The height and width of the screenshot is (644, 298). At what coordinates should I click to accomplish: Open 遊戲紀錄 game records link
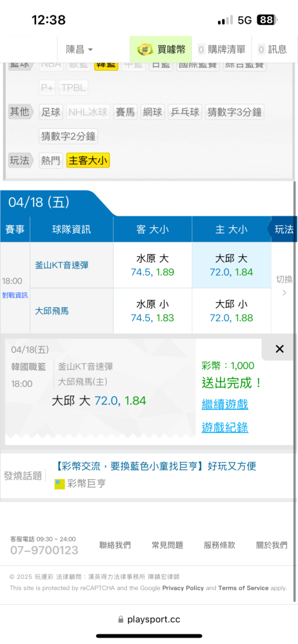pyautogui.click(x=224, y=428)
